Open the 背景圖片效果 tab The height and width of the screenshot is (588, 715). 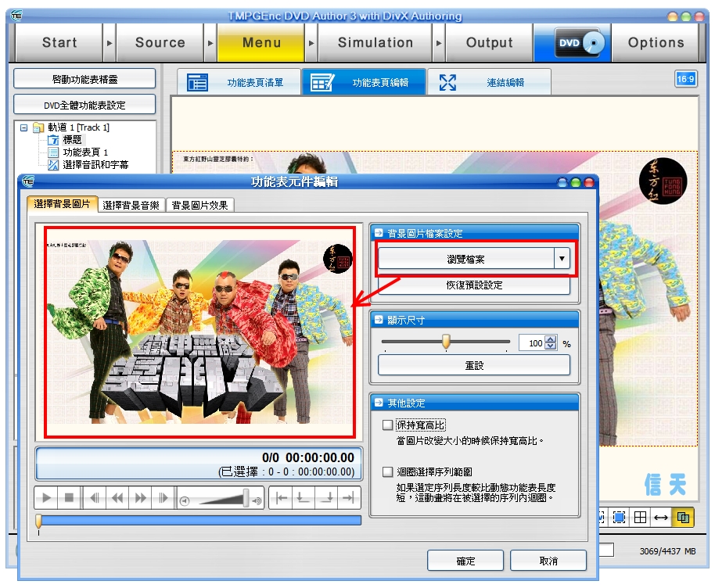point(200,205)
